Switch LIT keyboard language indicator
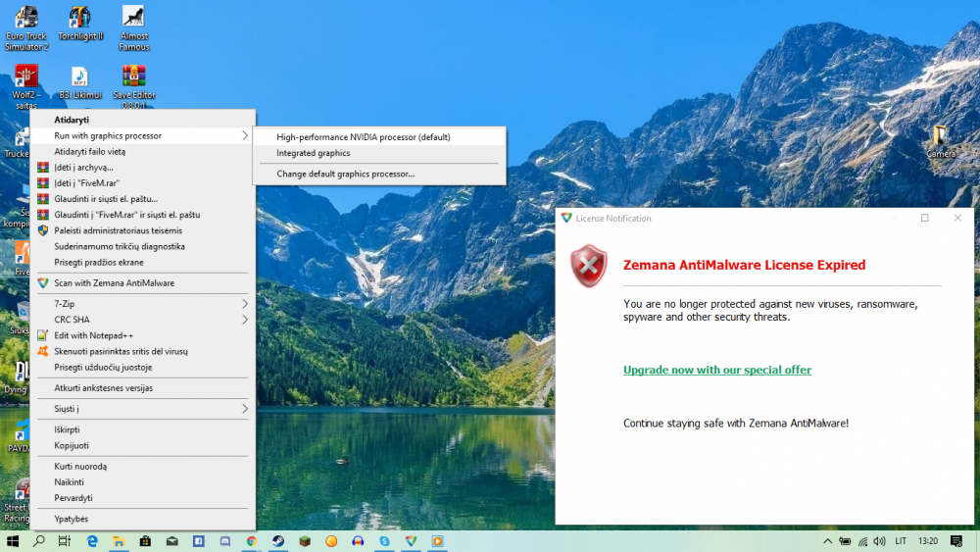The height and width of the screenshot is (552, 980). coord(901,541)
